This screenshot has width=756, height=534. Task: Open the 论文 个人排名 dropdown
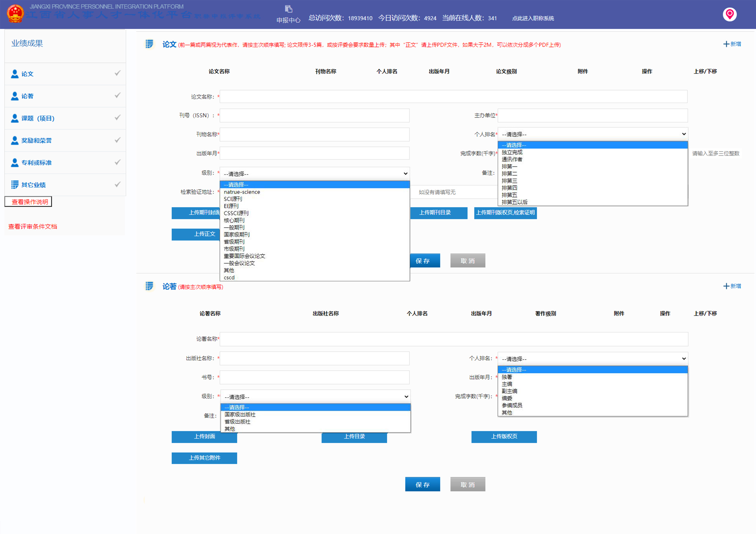(x=592, y=134)
